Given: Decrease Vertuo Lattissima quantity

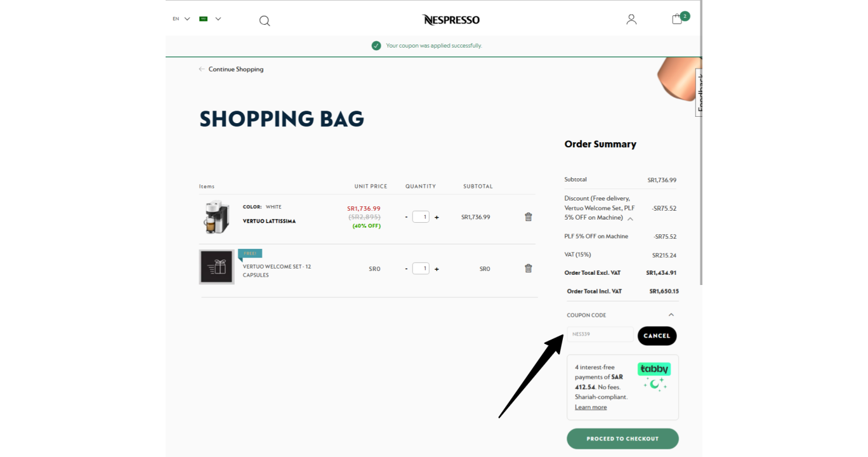Looking at the screenshot, I should [x=407, y=217].
